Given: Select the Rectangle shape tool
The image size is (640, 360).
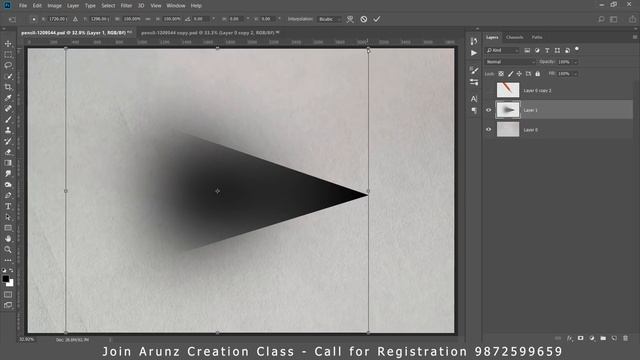Looking at the screenshot, I should 8,228.
